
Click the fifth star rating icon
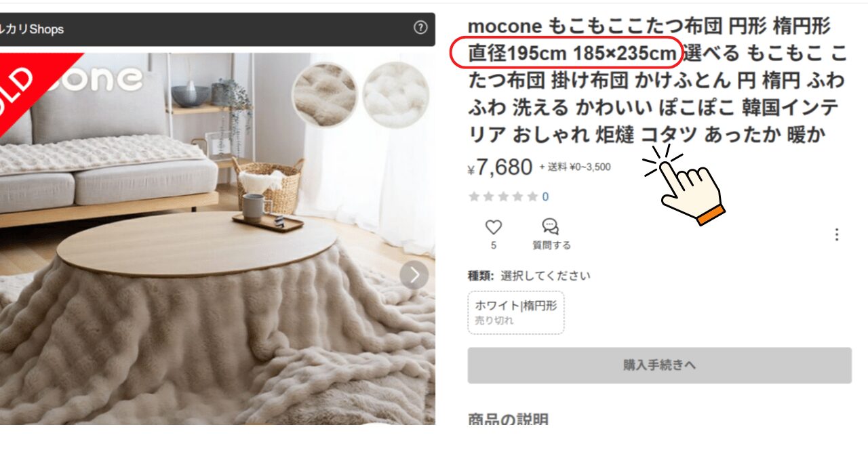(x=532, y=197)
